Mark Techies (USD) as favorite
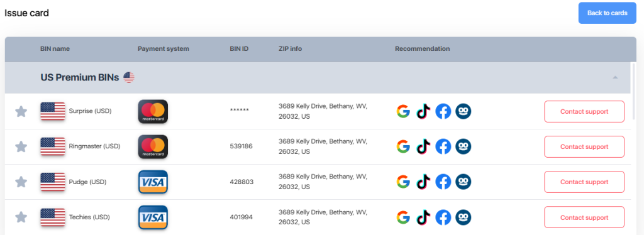The width and height of the screenshot is (644, 235). (x=21, y=217)
